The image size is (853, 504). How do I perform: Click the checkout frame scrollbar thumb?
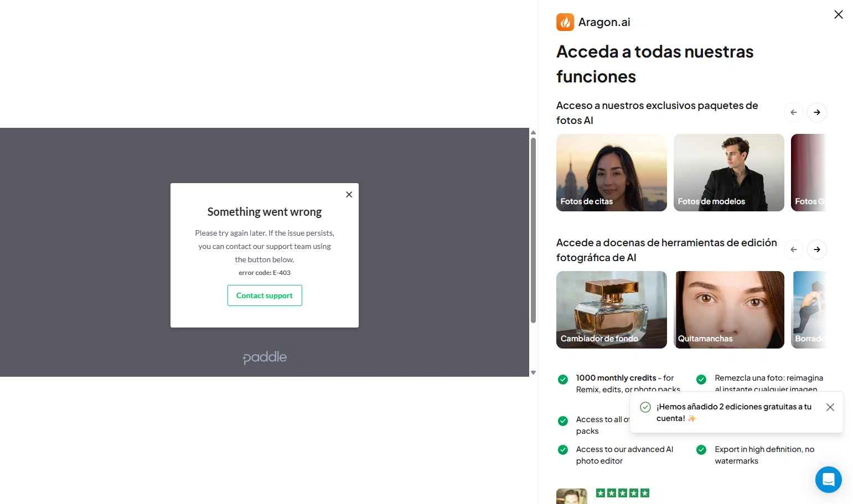(x=533, y=230)
